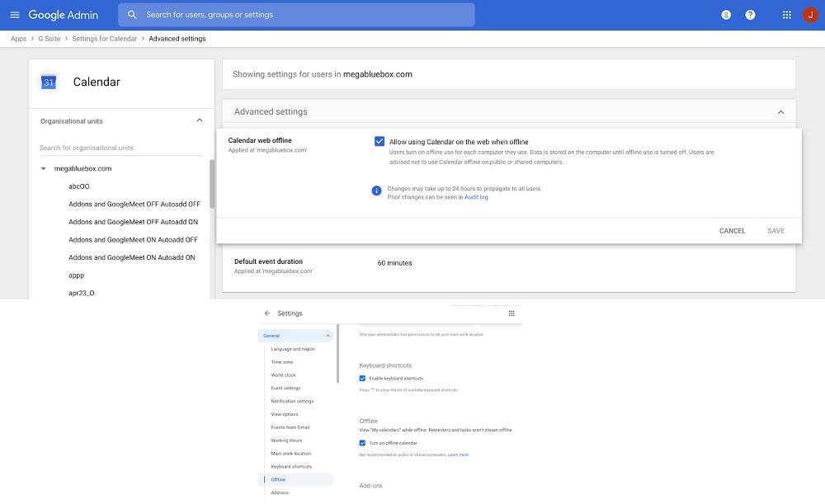Open Keyboard shortcuts sidebar item
This screenshot has width=825, height=504.
[291, 467]
